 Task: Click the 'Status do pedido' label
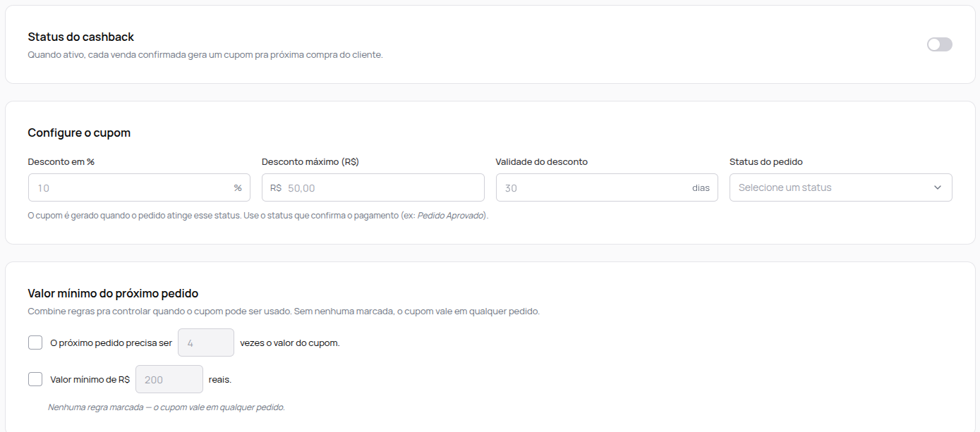pos(766,161)
